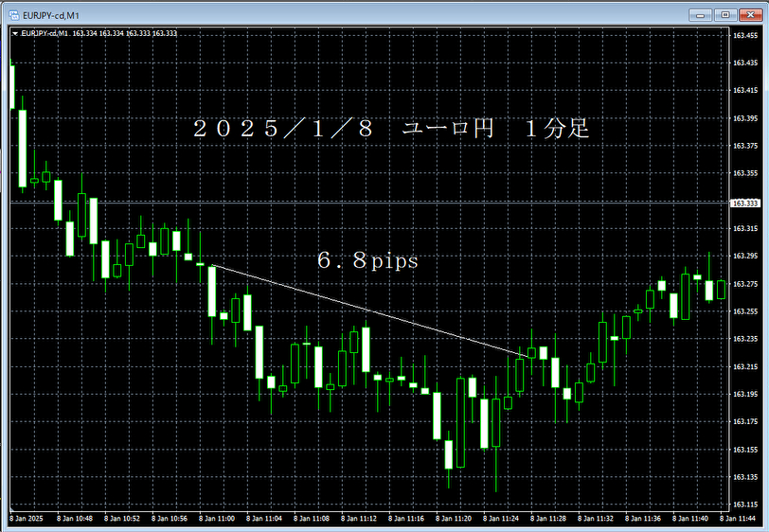Click the 163.395 price axis label
The height and width of the screenshot is (532, 769).
(745, 118)
